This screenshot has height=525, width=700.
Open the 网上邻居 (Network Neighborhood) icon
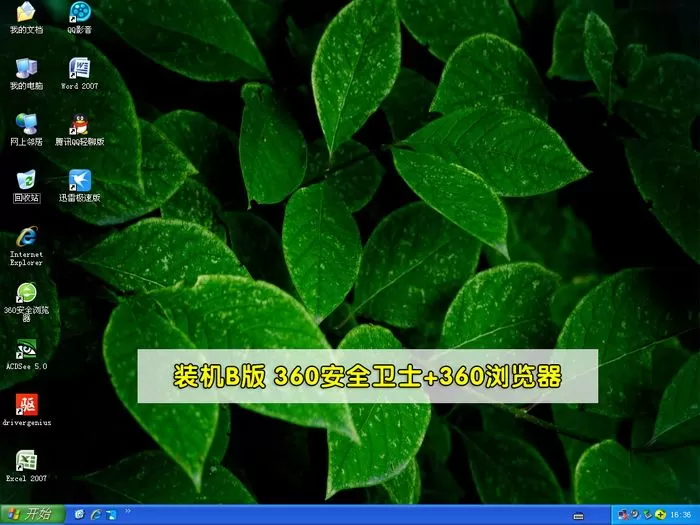(26, 125)
